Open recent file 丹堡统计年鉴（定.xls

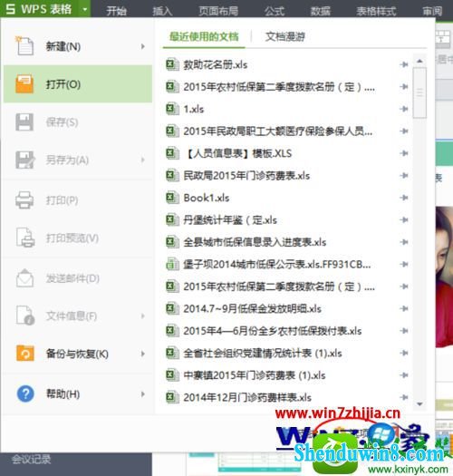pos(230,219)
